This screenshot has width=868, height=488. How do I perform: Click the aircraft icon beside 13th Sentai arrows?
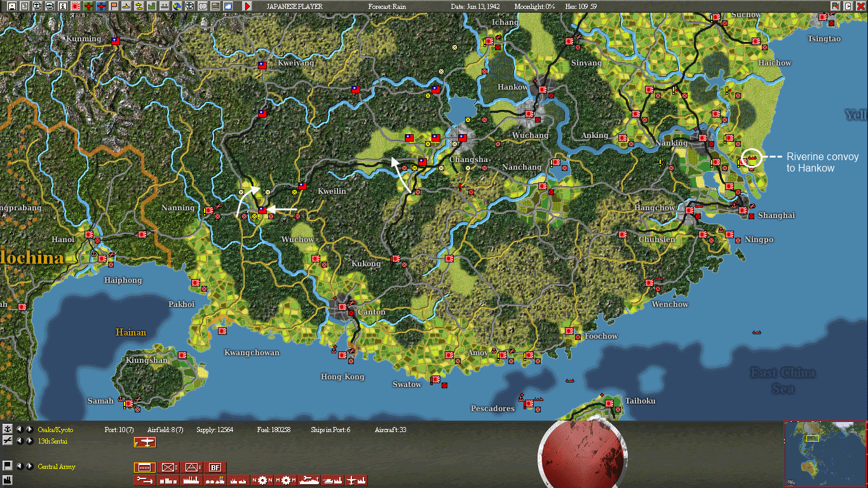[x=8, y=440]
